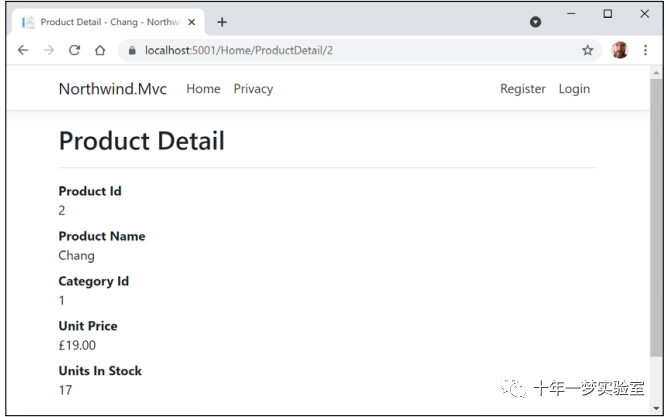This screenshot has width=666, height=417.
Task: Click the product name value Chang
Action: pos(76,256)
